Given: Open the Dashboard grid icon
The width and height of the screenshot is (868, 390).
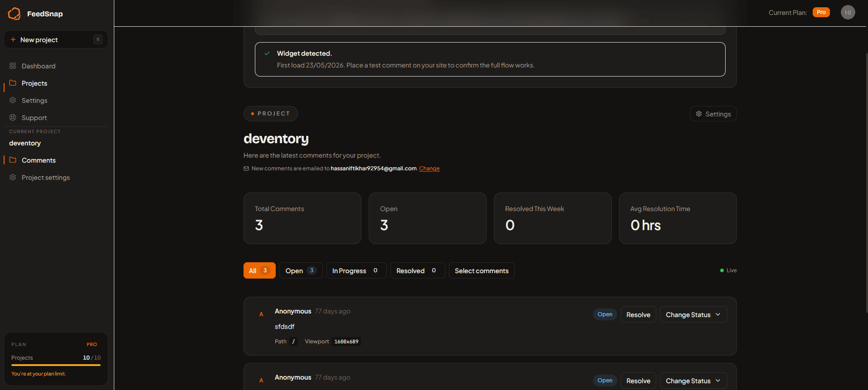Looking at the screenshot, I should 13,66.
